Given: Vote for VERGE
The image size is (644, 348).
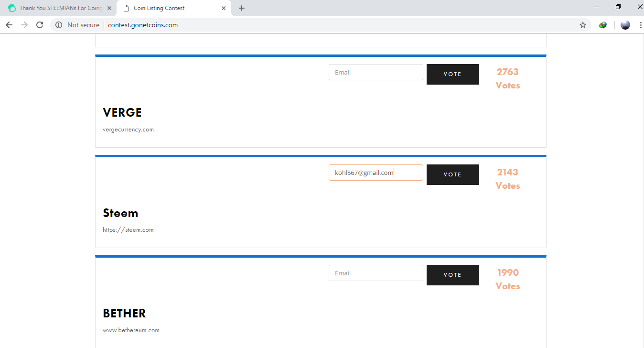Looking at the screenshot, I should [453, 74].
